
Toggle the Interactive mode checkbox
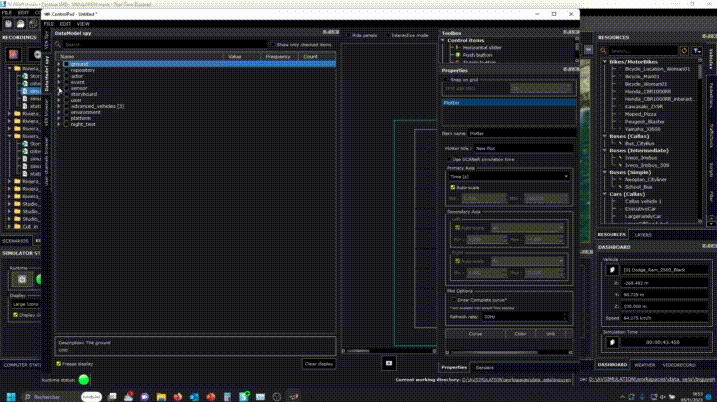click(x=388, y=35)
